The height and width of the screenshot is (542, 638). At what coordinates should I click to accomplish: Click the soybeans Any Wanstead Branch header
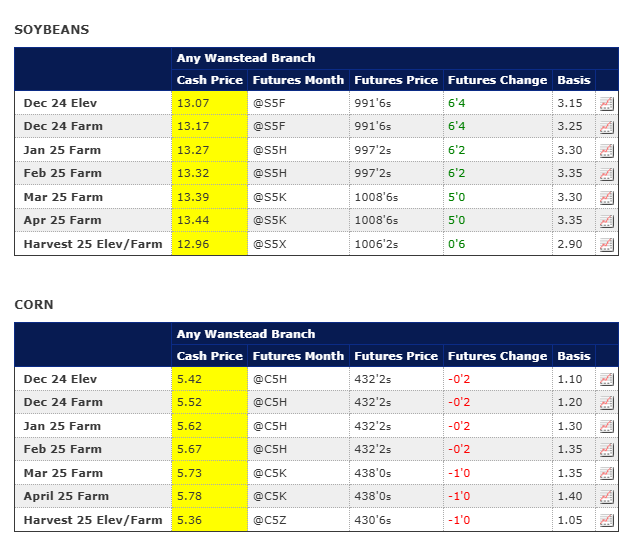tap(245, 58)
